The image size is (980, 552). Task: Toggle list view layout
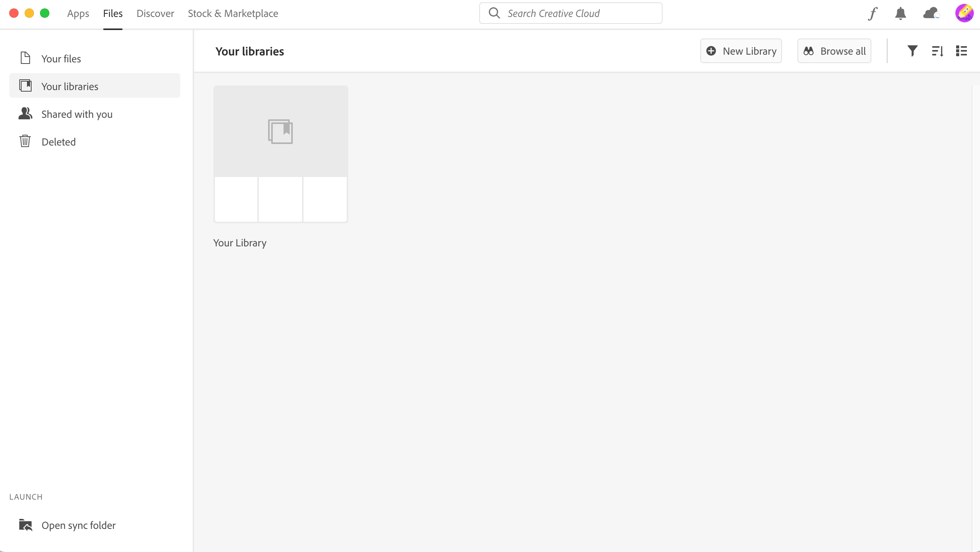click(x=962, y=51)
